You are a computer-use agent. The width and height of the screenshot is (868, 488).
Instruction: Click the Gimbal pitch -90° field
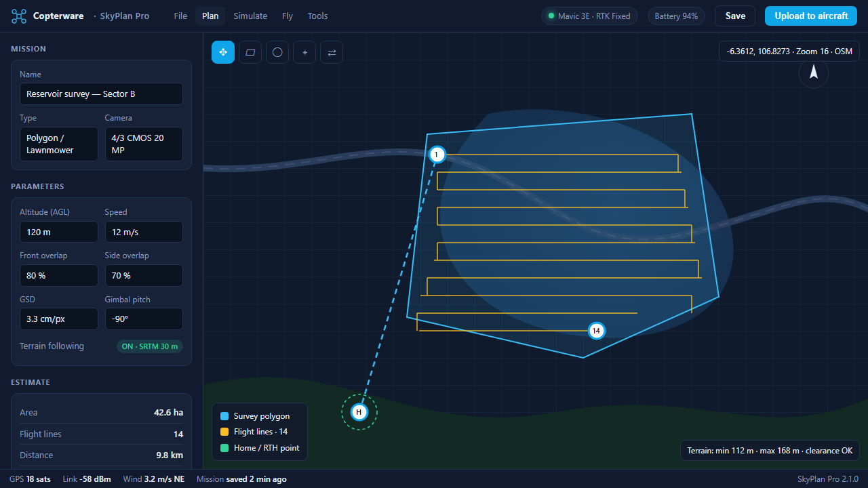[144, 319]
